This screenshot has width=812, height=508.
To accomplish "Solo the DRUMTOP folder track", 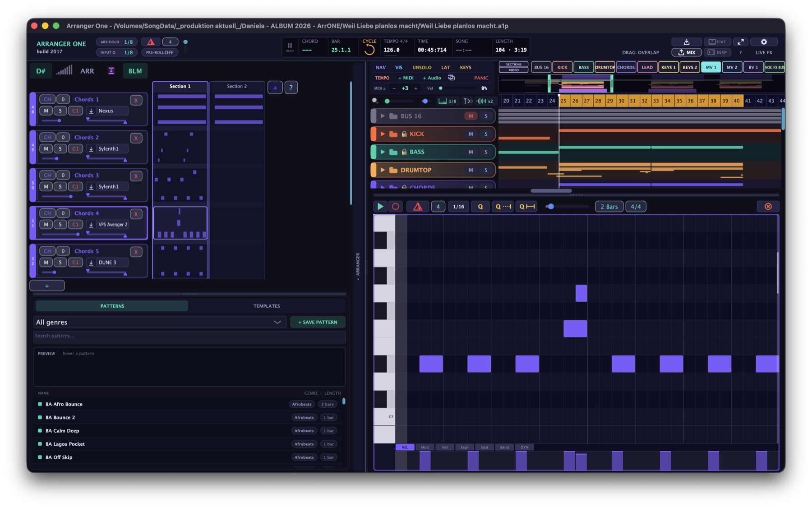I will click(x=486, y=170).
